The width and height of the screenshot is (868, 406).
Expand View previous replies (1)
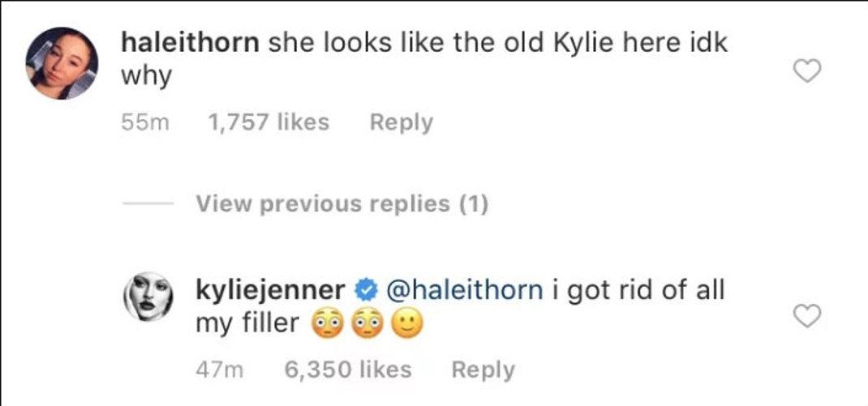[342, 204]
